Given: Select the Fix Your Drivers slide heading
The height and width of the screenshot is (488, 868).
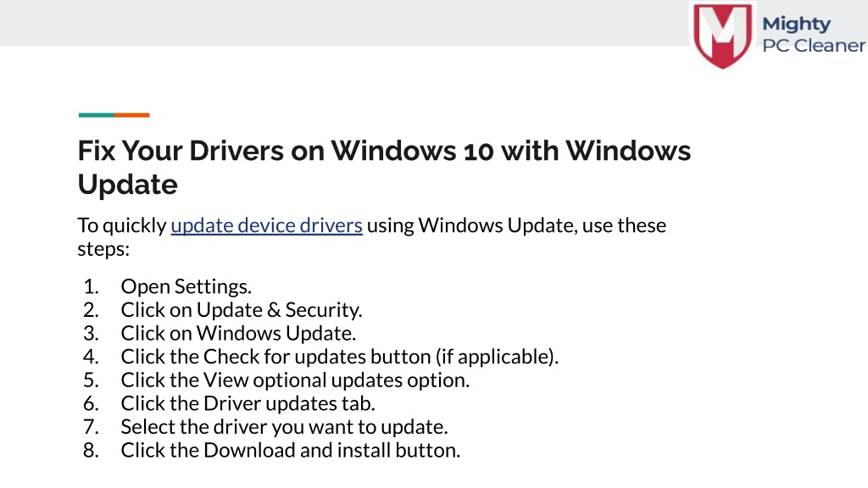Looking at the screenshot, I should pyautogui.click(x=384, y=167).
